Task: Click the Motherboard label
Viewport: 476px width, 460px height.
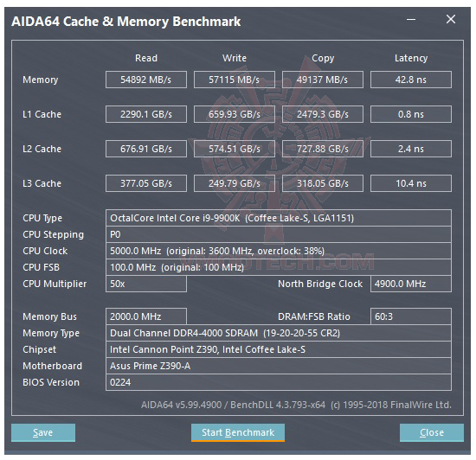Action: (52, 366)
